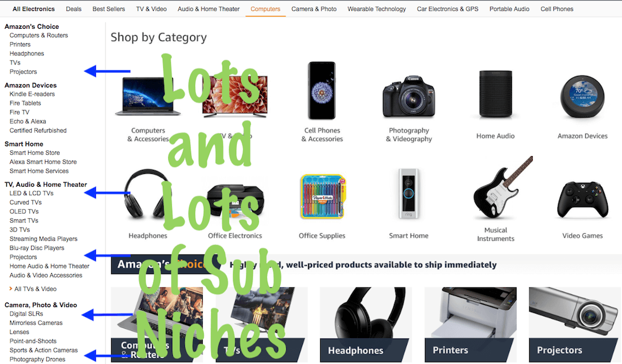This screenshot has height=364, width=622.
Task: Go to Wearable Technology tab
Action: tap(377, 9)
